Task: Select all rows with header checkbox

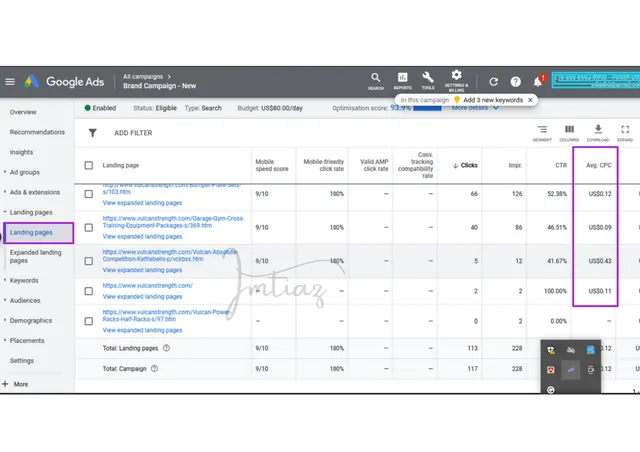Action: click(89, 165)
